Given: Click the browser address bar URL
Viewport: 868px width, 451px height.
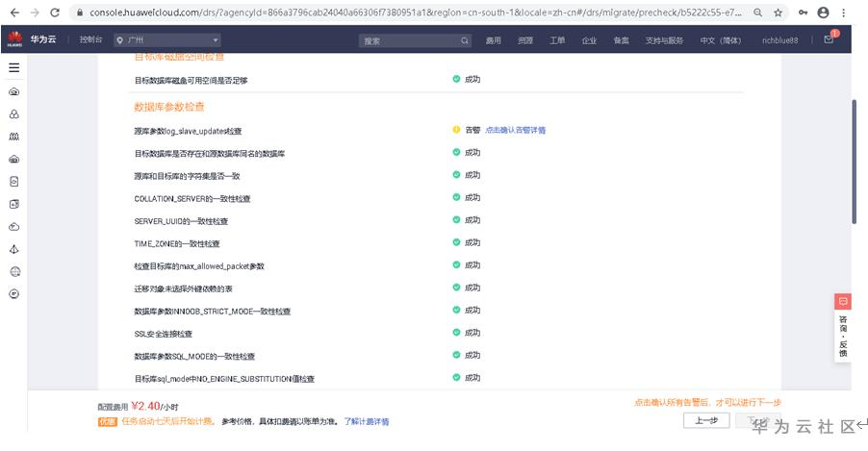Looking at the screenshot, I should (415, 13).
